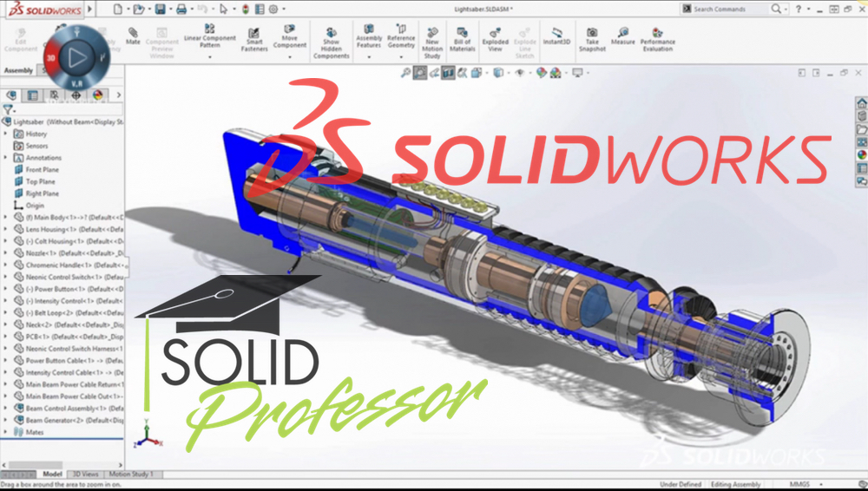This screenshot has width=868, height=491.
Task: Click Show Hidden Components
Action: 331,43
